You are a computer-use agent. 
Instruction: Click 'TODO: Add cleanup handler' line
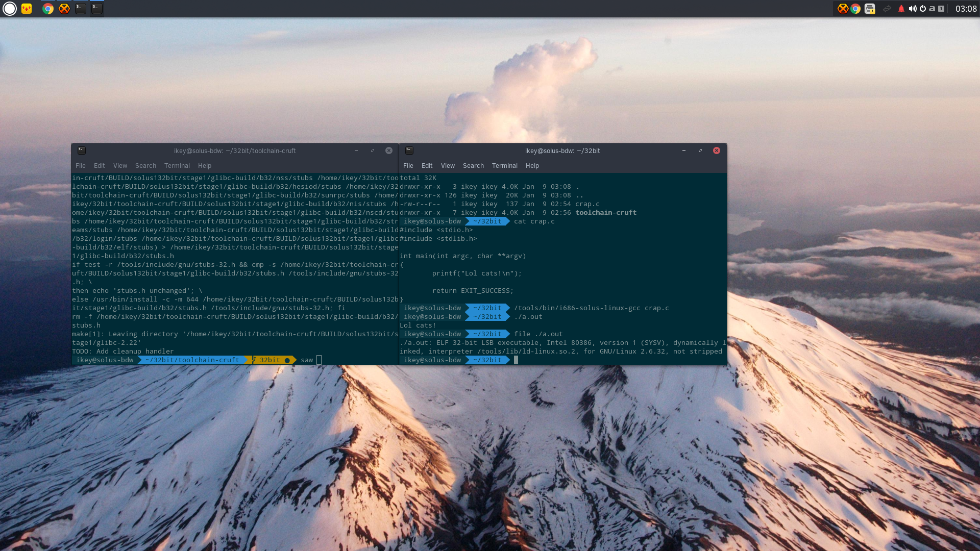(x=123, y=352)
